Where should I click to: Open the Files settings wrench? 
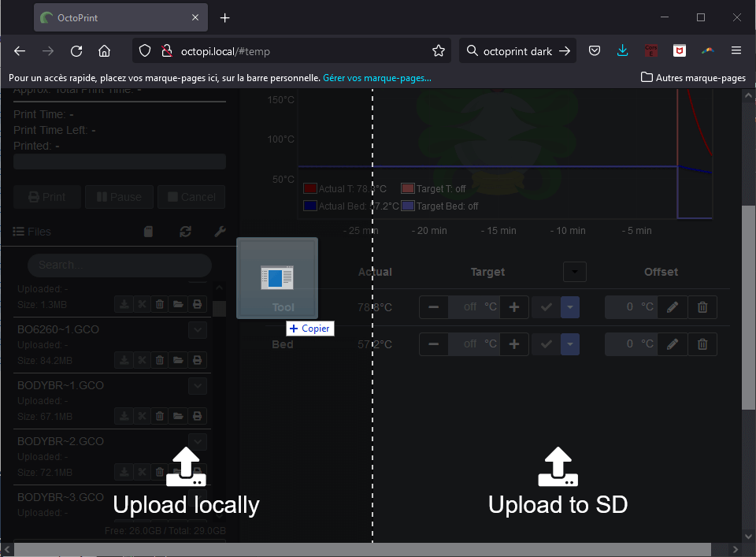coord(220,232)
